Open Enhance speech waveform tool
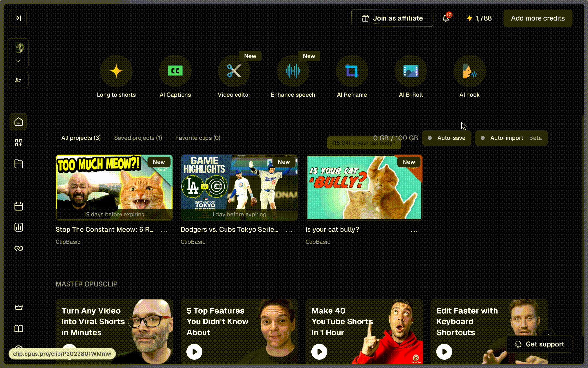This screenshot has height=368, width=588. click(x=293, y=71)
